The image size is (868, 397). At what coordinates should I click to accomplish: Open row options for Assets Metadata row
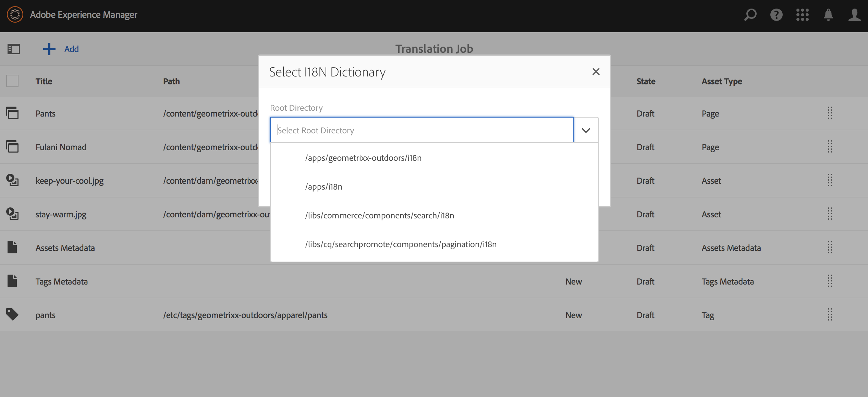pos(830,248)
